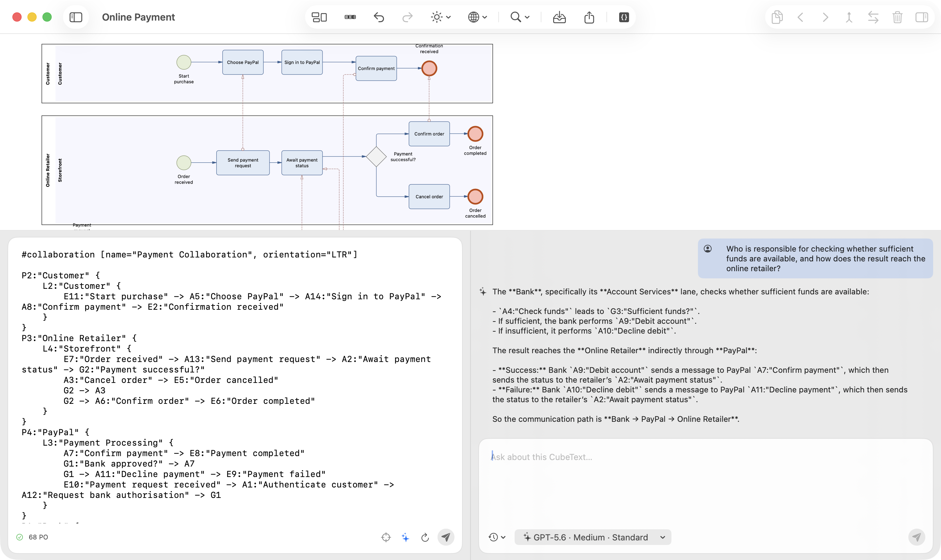Click the crosshair locate icon under editor

[x=386, y=537]
